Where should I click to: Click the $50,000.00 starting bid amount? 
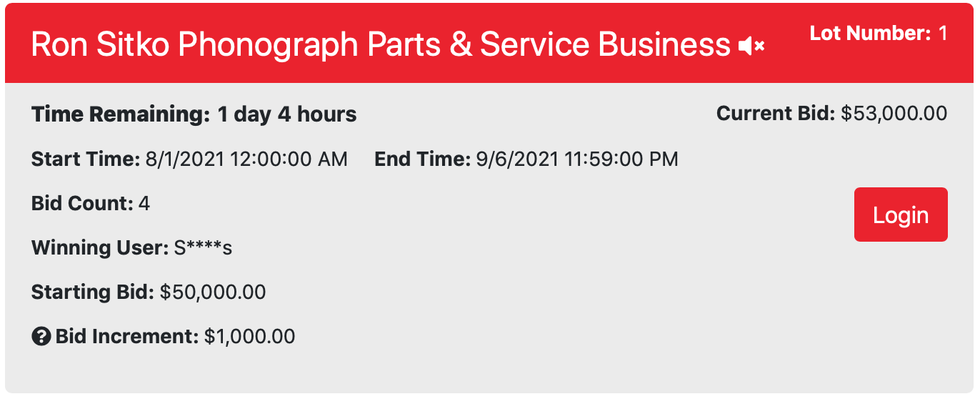(213, 292)
